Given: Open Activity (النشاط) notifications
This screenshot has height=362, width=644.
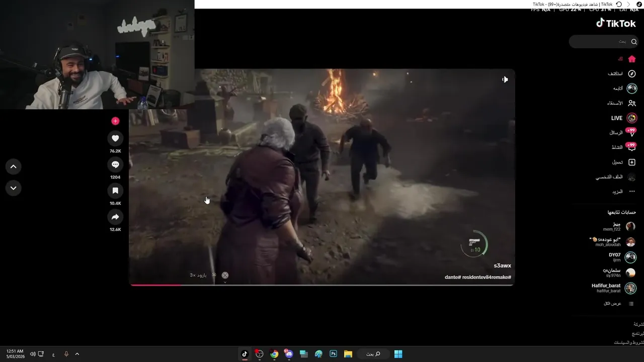Looking at the screenshot, I should 624,147.
